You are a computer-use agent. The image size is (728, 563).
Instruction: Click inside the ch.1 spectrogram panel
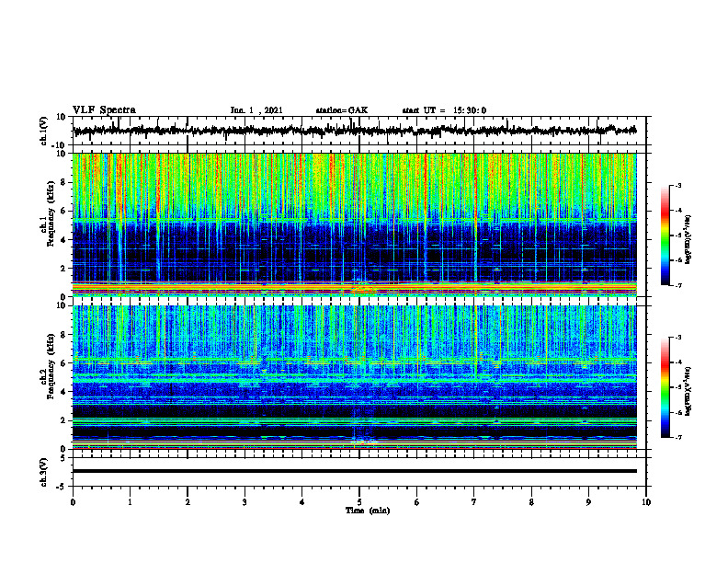[x=354, y=224]
